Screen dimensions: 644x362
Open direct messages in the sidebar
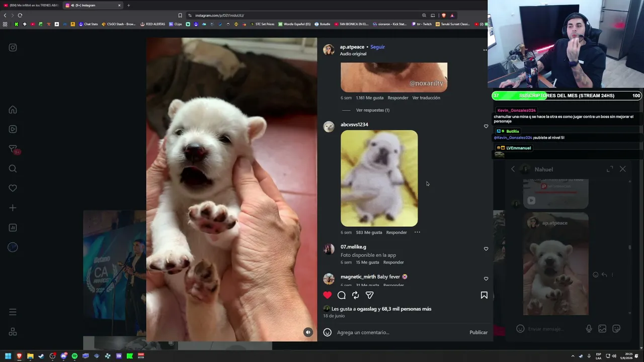tap(13, 149)
